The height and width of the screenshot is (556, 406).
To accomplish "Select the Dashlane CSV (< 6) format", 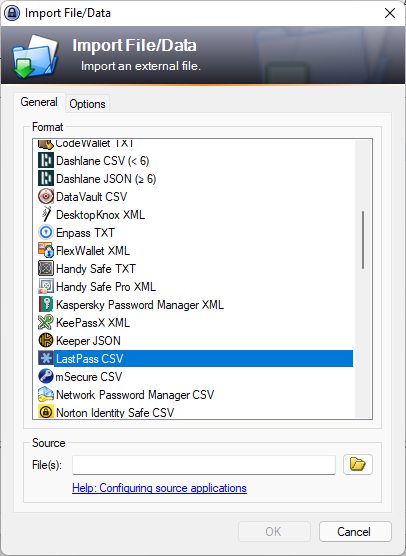I will (102, 161).
